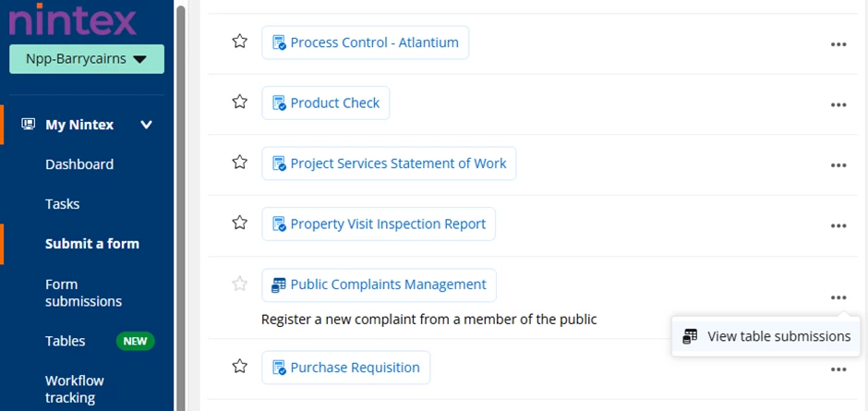Viewport: 868px width, 411px height.
Task: Toggle the star next to Product Check
Action: click(239, 102)
